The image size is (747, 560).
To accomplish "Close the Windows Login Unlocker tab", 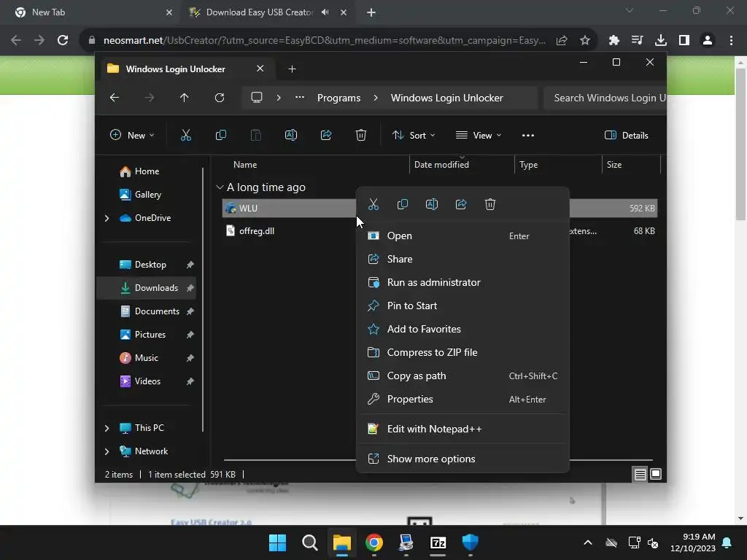I will click(260, 69).
